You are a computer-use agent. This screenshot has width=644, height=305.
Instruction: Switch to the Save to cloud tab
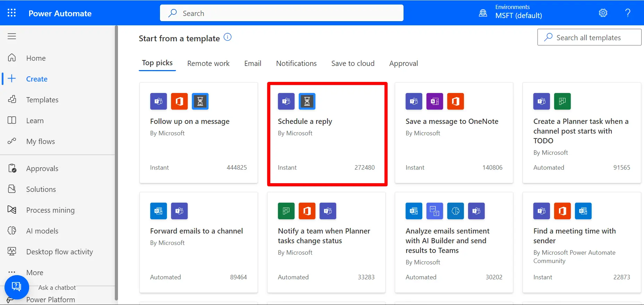[353, 63]
